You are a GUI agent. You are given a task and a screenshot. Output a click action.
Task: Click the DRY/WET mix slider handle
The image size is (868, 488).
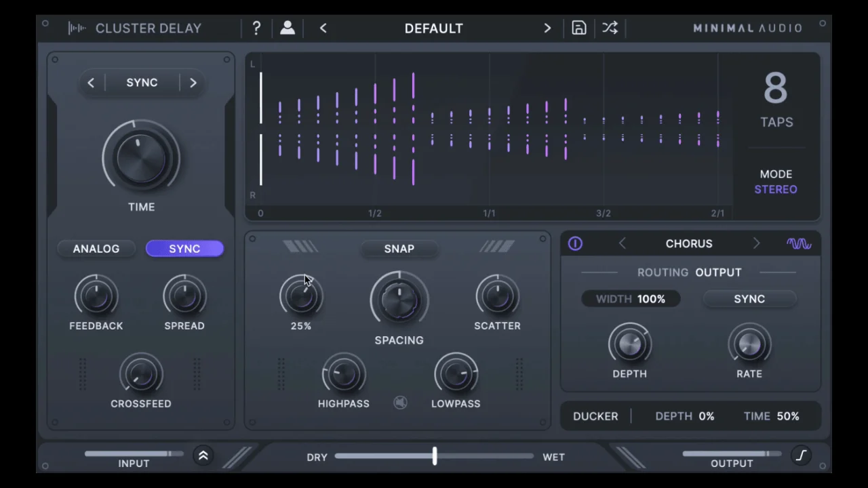click(x=435, y=456)
